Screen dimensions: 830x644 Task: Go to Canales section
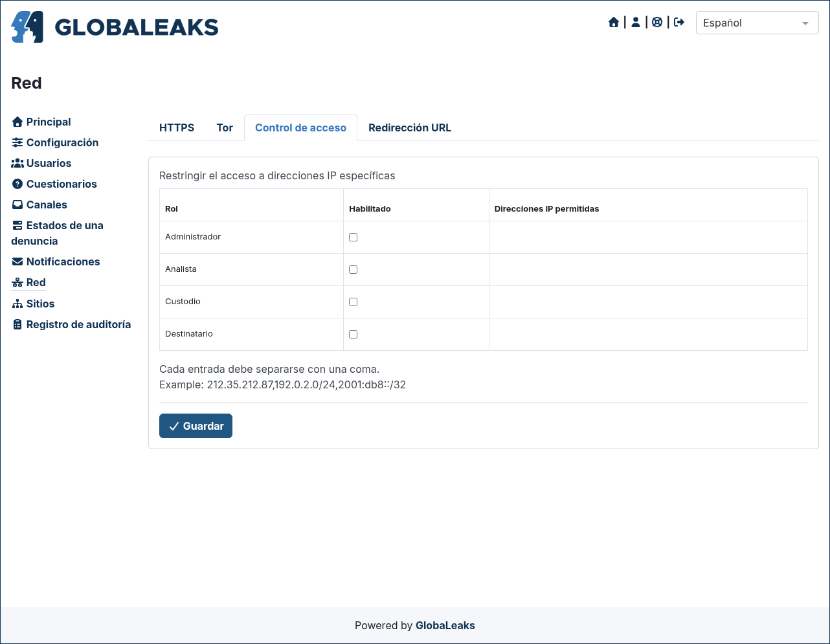[39, 205]
